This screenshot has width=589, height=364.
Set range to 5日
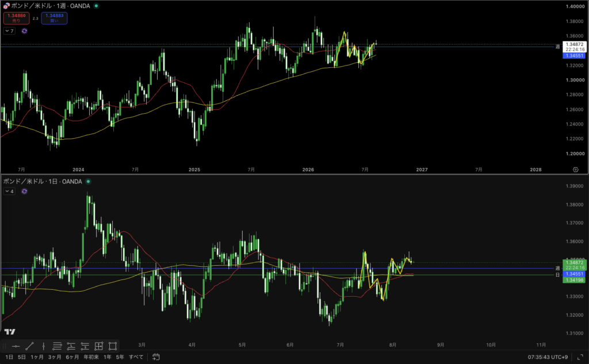tap(22, 357)
